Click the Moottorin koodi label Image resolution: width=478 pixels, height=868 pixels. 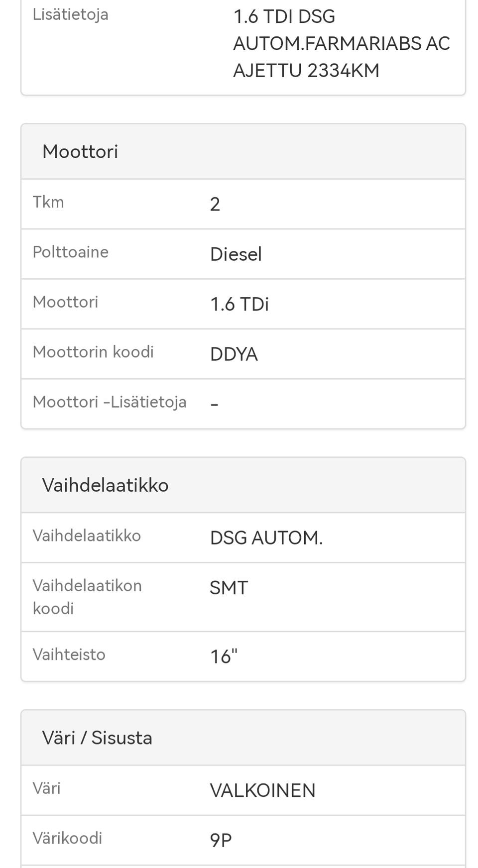93,352
